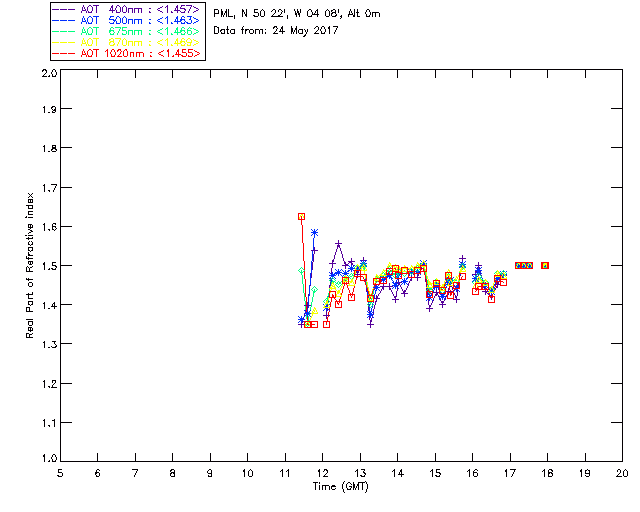The height and width of the screenshot is (512, 640).
Task: Click the blue dashed line sample in legend
Action: (x=64, y=21)
